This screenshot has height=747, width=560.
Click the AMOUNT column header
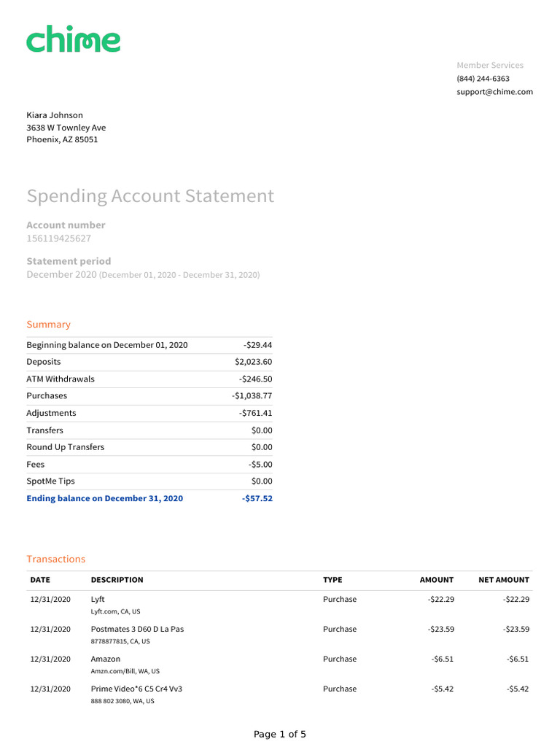tap(437, 580)
